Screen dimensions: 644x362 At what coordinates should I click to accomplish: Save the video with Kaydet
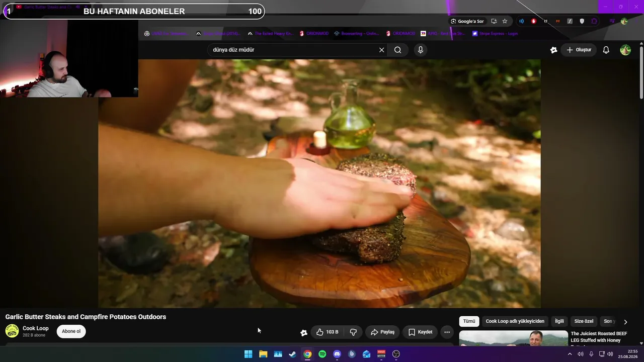click(420, 332)
